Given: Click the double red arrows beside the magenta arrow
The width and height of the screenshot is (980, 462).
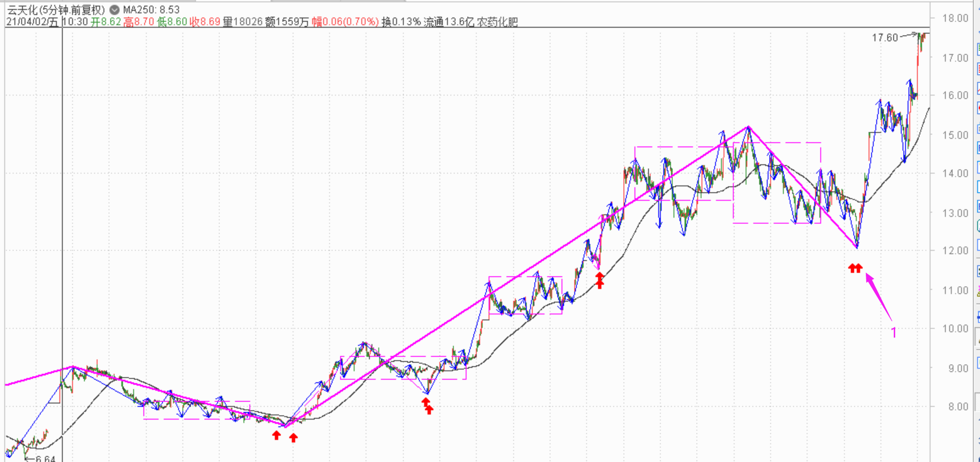Looking at the screenshot, I should tap(855, 268).
